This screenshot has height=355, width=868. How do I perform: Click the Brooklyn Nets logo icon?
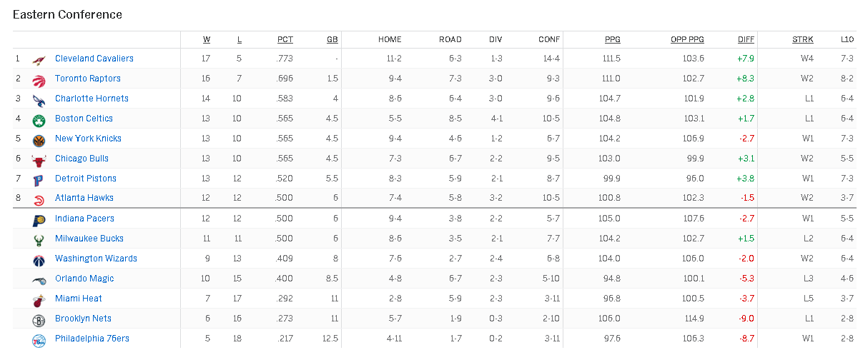pos(39,319)
